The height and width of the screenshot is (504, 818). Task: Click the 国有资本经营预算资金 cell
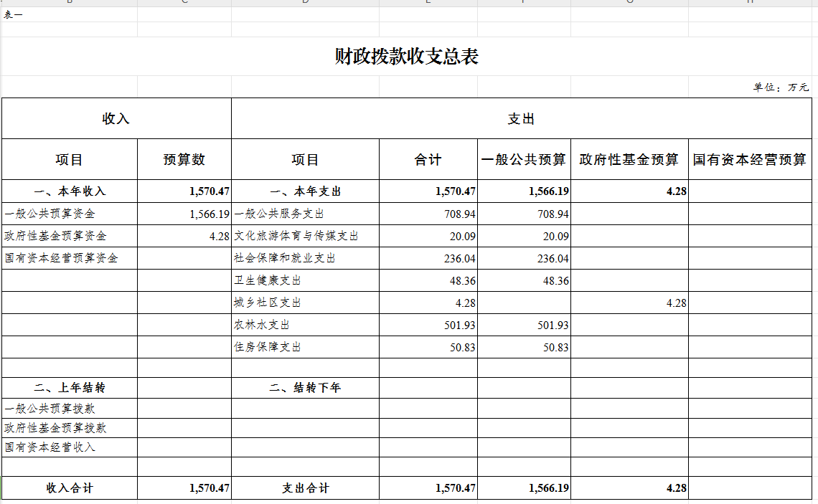pyautogui.click(x=70, y=258)
